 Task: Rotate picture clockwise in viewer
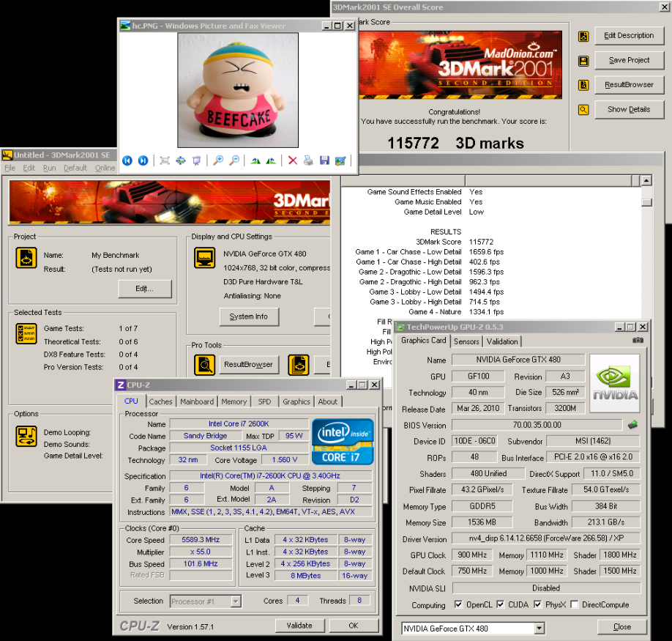click(x=255, y=160)
